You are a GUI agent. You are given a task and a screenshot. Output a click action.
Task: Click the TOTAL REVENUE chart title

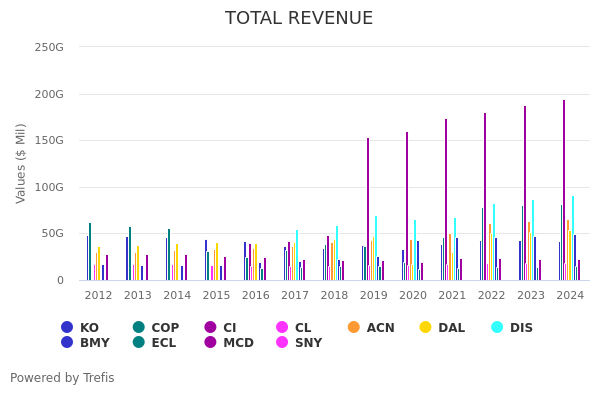[299, 19]
